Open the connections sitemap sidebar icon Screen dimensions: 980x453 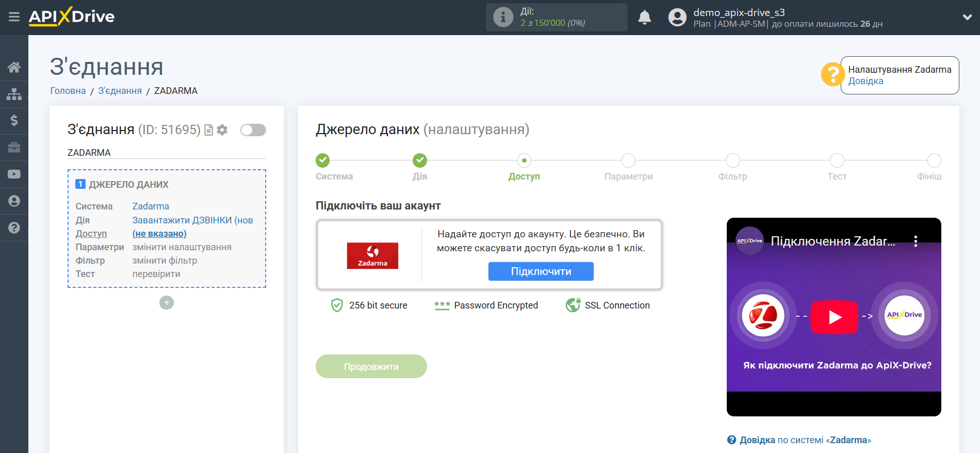coord(14,94)
